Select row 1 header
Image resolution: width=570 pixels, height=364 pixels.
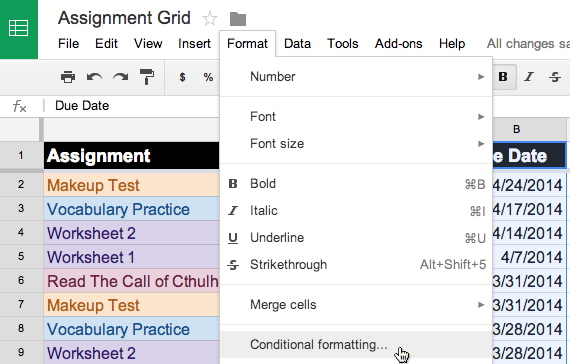[x=20, y=156]
